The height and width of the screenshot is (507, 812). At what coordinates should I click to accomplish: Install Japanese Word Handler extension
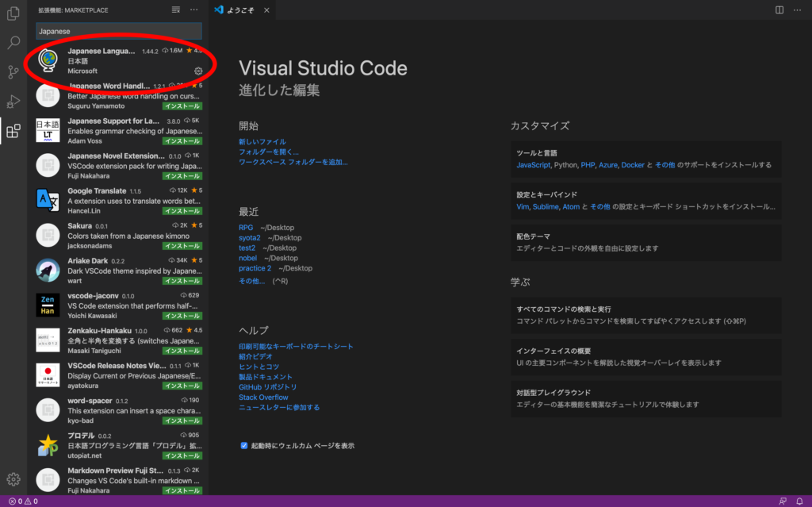point(182,106)
